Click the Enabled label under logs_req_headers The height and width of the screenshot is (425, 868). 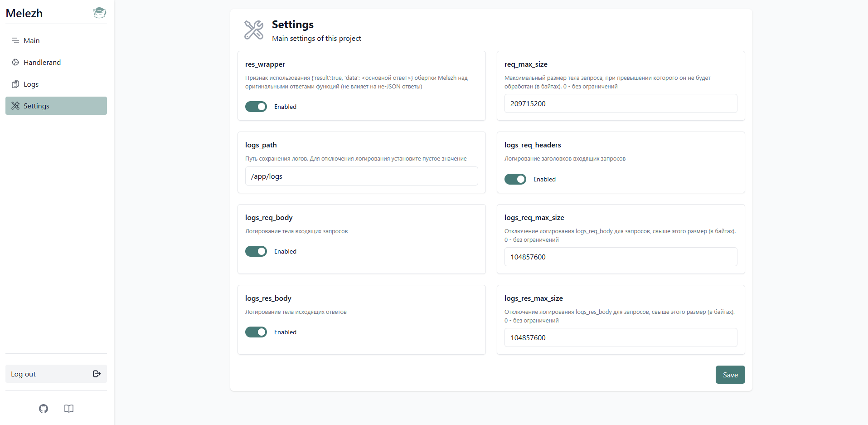point(544,179)
